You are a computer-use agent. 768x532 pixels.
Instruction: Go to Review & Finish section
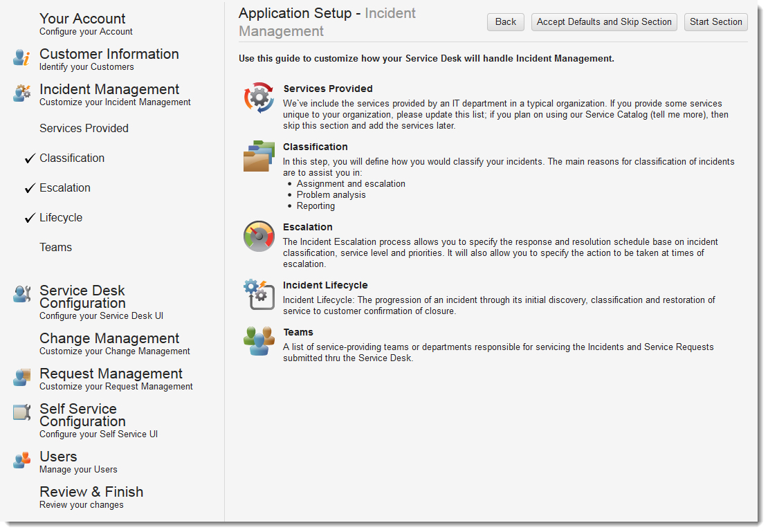point(91,493)
